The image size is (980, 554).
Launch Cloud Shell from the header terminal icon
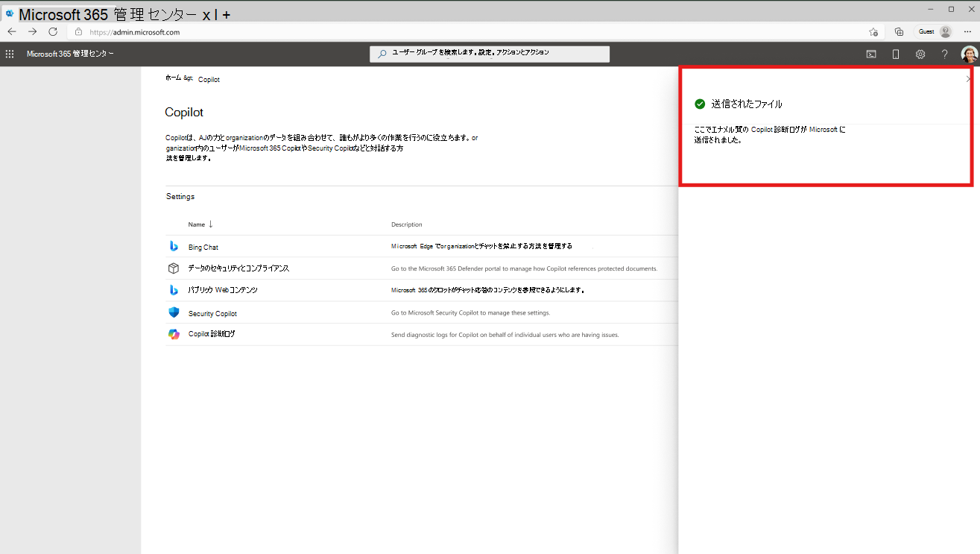click(870, 54)
